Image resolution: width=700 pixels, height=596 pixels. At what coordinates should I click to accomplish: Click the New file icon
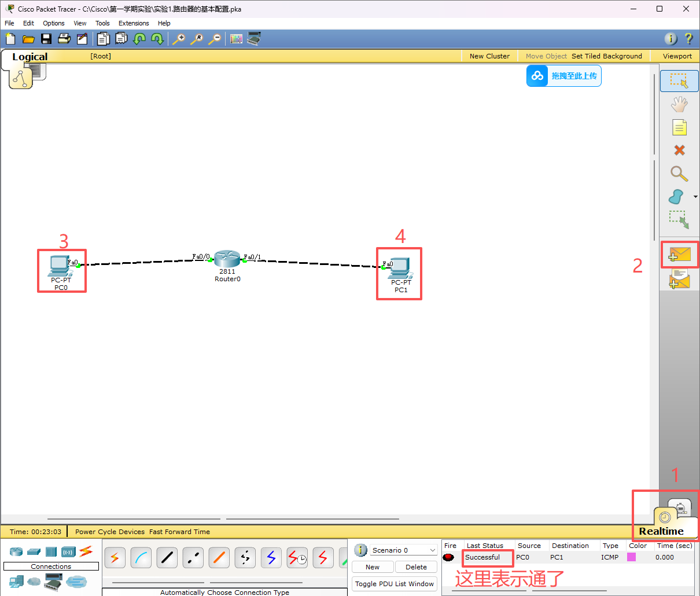pos(10,39)
